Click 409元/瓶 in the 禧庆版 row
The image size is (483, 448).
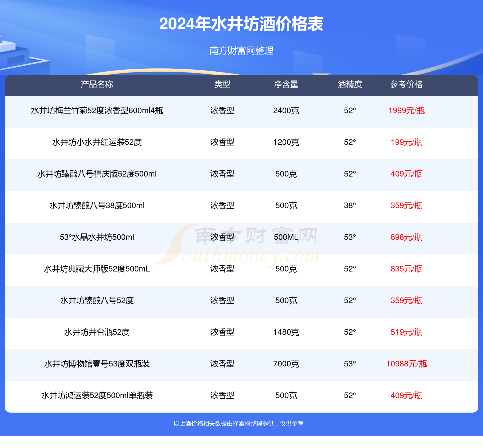(407, 174)
